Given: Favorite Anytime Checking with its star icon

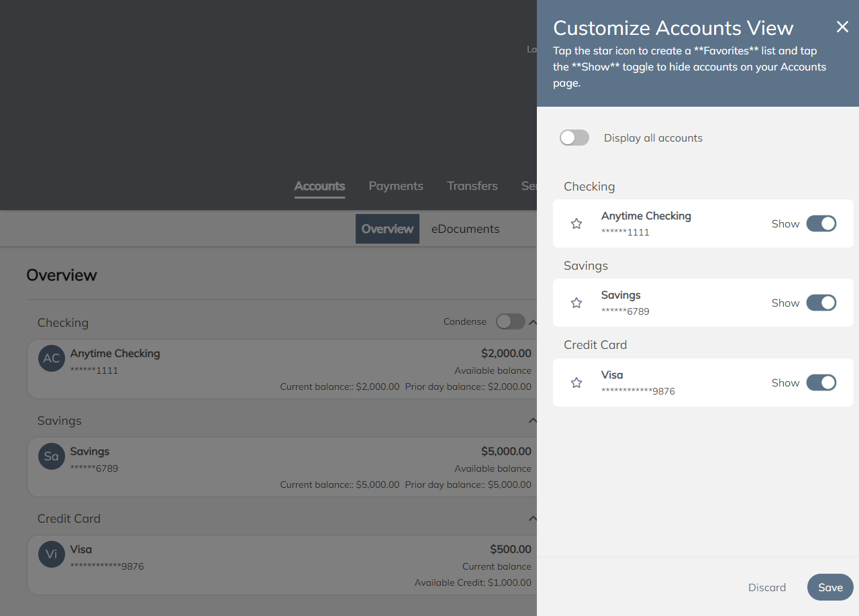Looking at the screenshot, I should [576, 223].
